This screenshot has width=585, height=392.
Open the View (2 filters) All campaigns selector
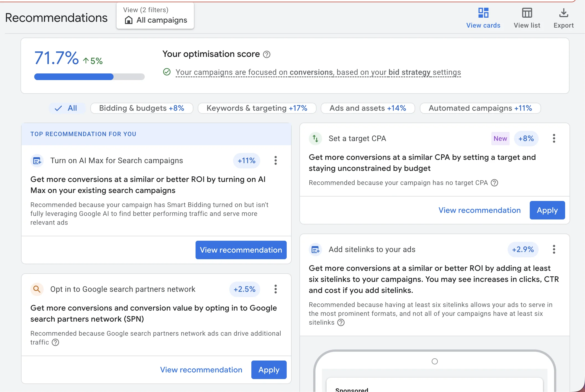pyautogui.click(x=155, y=15)
